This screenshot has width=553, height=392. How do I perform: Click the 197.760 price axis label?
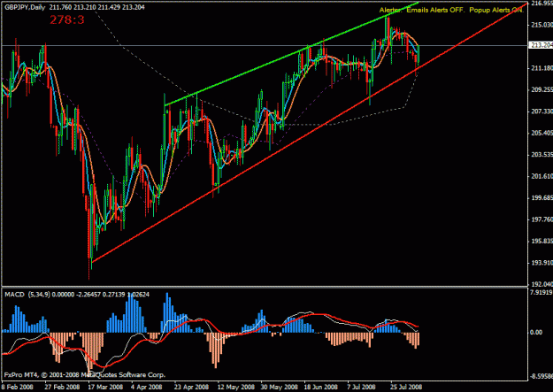(x=541, y=219)
